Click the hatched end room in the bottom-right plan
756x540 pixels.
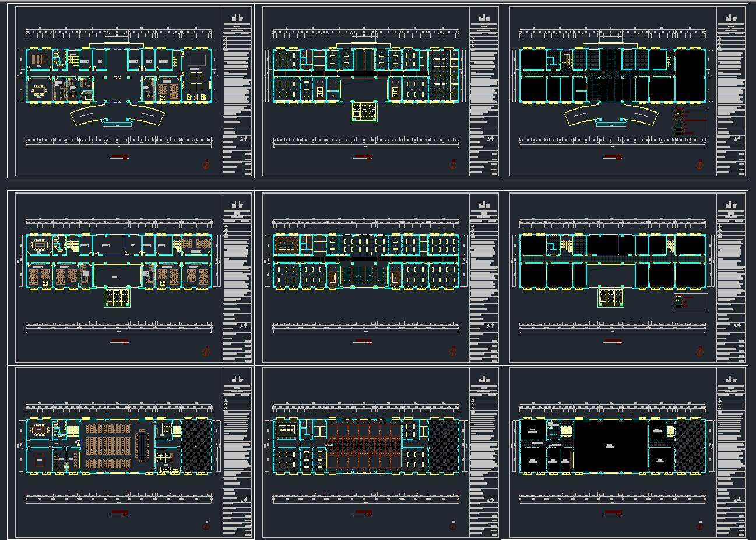[690, 446]
